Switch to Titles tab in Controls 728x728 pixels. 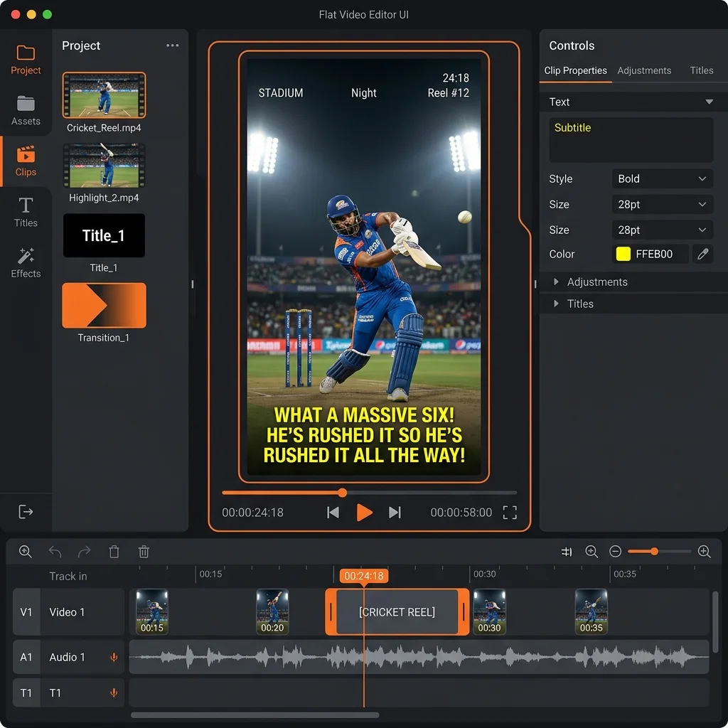(x=701, y=70)
